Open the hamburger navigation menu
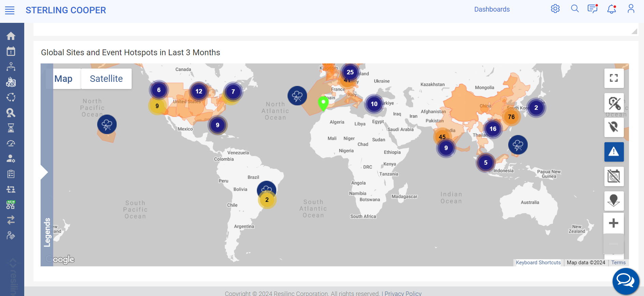 click(x=10, y=11)
